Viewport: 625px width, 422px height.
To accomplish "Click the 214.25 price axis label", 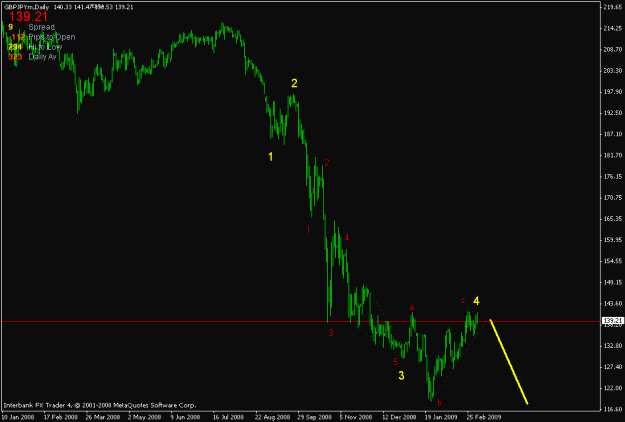I will pyautogui.click(x=613, y=28).
